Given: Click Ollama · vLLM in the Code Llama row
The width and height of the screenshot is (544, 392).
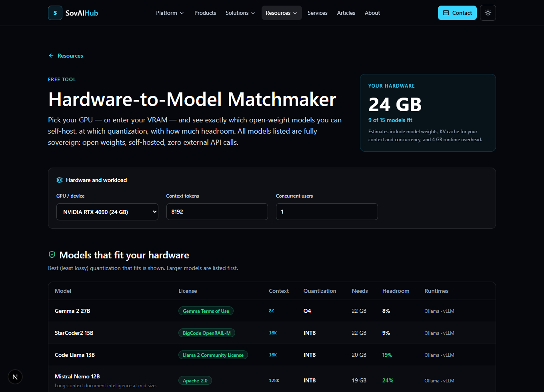Looking at the screenshot, I should point(439,355).
